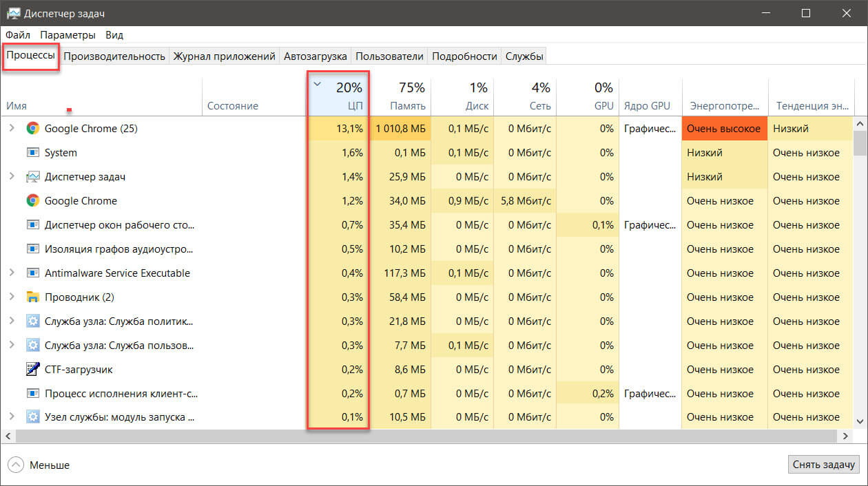Screen dimensions: 868x486
Task: Switch to the Производительность tab
Action: pos(114,56)
